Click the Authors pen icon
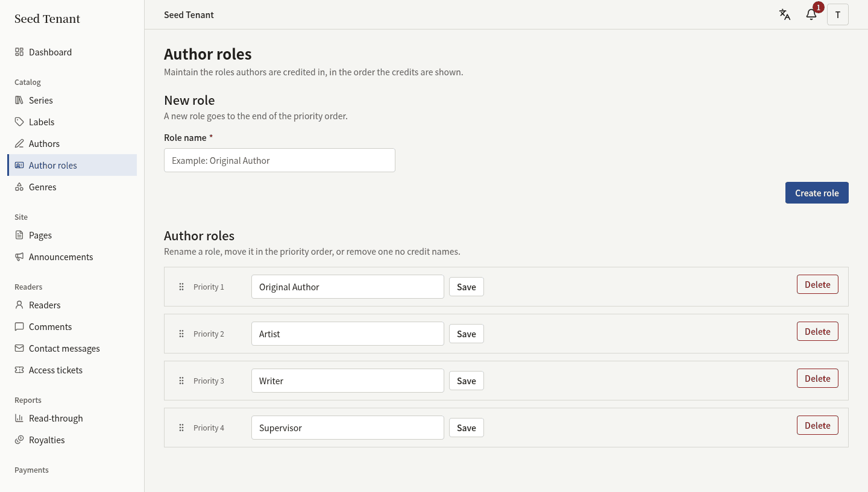This screenshot has height=492, width=868. [x=19, y=143]
